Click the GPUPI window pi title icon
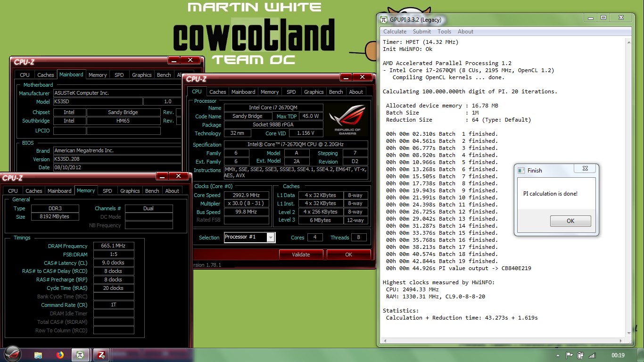Image resolution: width=644 pixels, height=362 pixels. coord(384,19)
